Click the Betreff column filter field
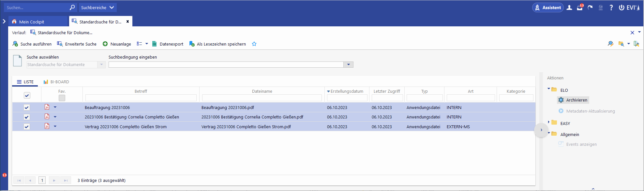The width and height of the screenshot is (644, 191). click(x=141, y=98)
